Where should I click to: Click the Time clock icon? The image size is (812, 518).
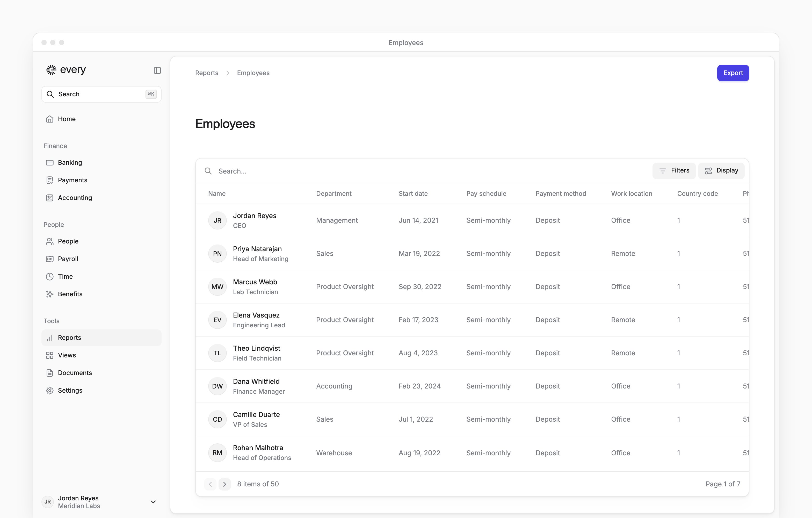coord(49,277)
